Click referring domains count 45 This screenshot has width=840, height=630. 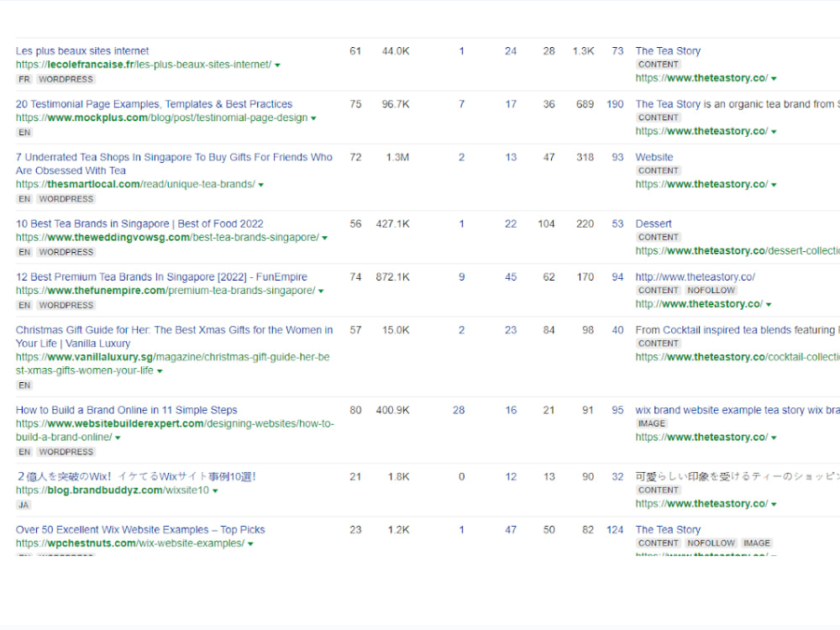511,277
